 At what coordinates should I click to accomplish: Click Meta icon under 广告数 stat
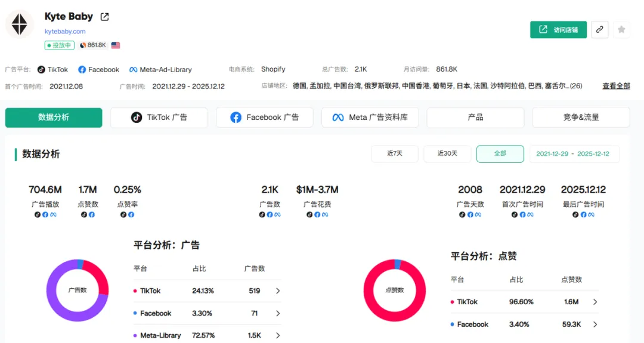click(x=278, y=214)
